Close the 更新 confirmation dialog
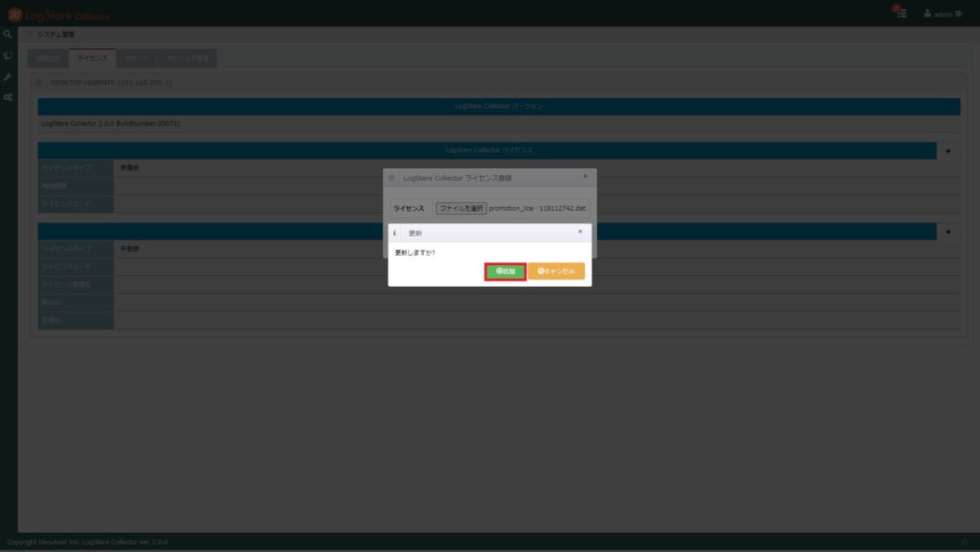This screenshot has width=980, height=552. coord(580,232)
